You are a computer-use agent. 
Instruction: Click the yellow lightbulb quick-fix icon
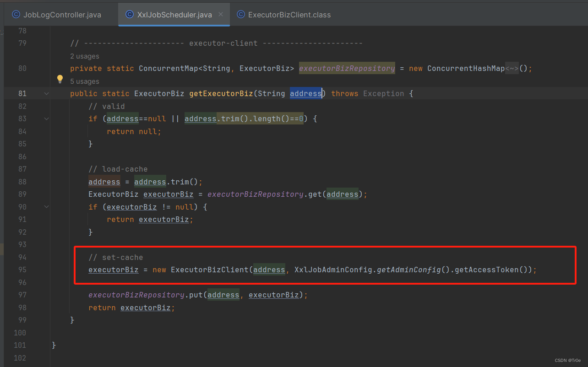tap(60, 79)
